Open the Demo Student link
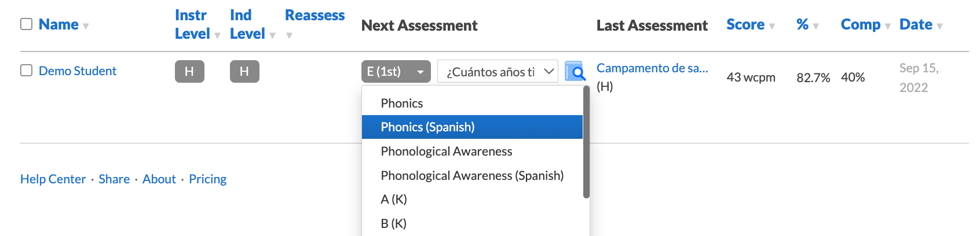980x236 pixels. coord(78,71)
